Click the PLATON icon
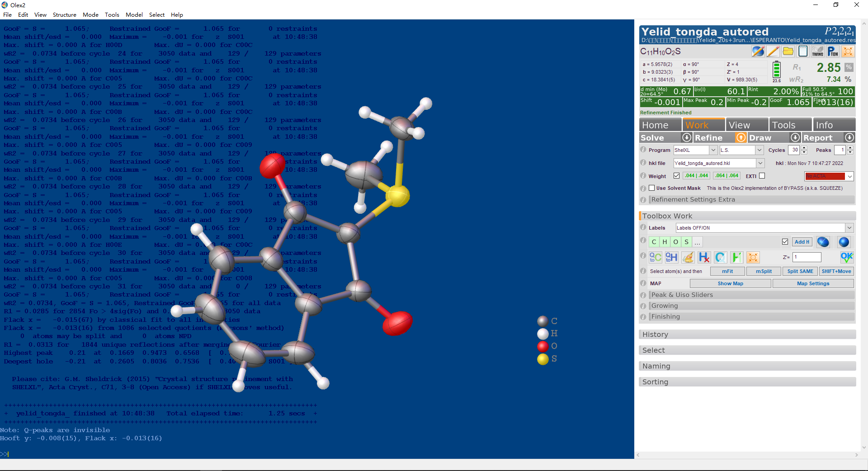This screenshot has height=471, width=868. click(x=833, y=52)
